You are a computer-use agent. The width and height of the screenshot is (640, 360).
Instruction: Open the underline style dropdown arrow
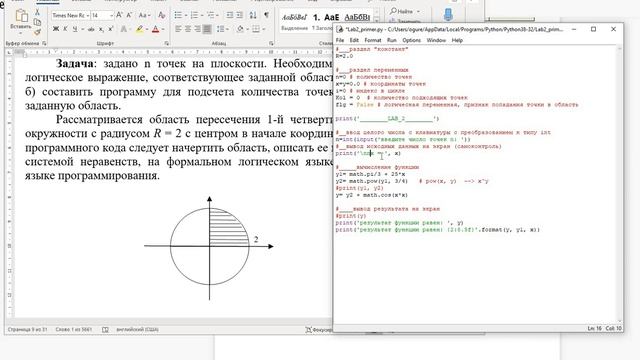point(82,29)
